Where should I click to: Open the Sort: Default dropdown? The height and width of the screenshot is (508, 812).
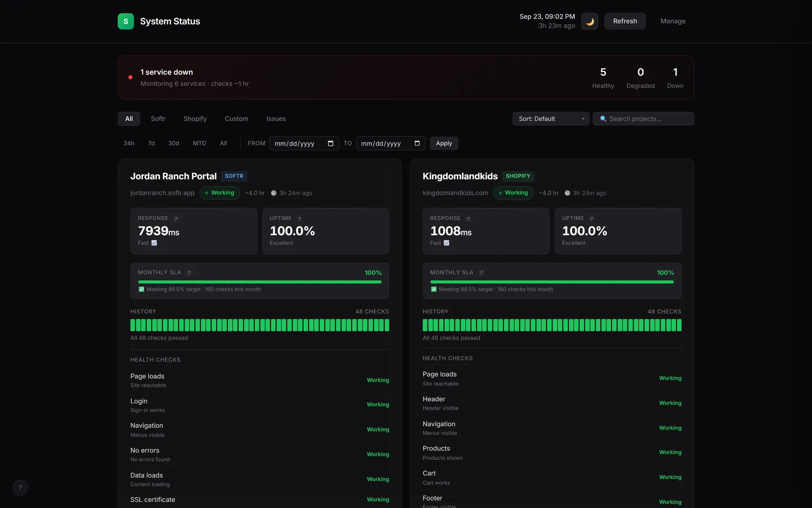[551, 119]
